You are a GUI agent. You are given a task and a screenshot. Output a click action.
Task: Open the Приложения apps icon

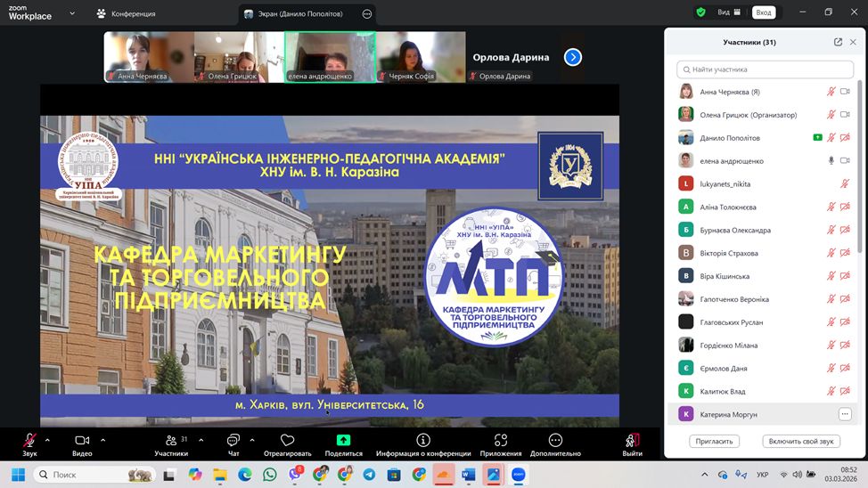click(501, 443)
